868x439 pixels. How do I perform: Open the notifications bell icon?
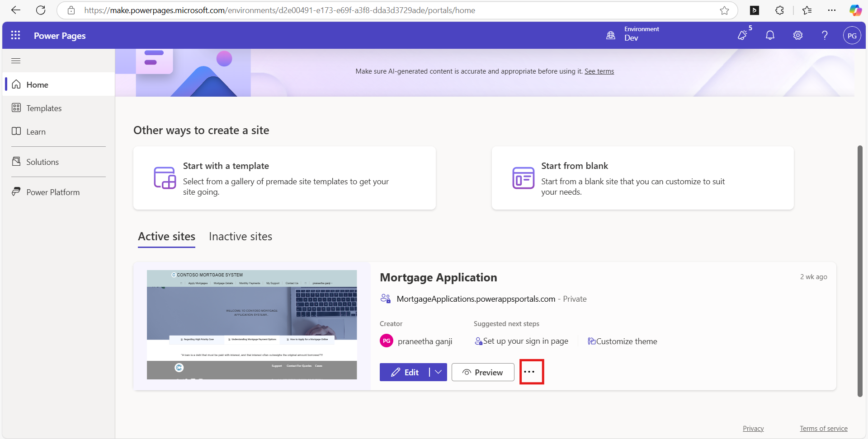770,35
